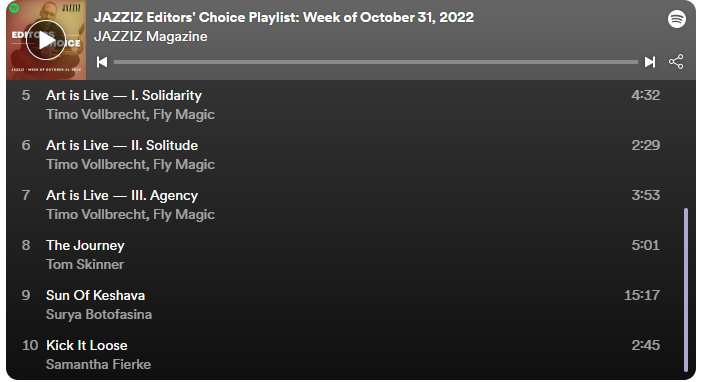Open the share options icon
Screen dimensions: 701x382
click(676, 62)
